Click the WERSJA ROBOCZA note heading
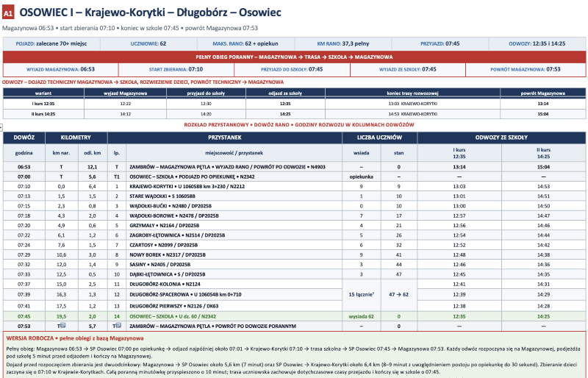The image size is (588, 378). [x=75, y=338]
